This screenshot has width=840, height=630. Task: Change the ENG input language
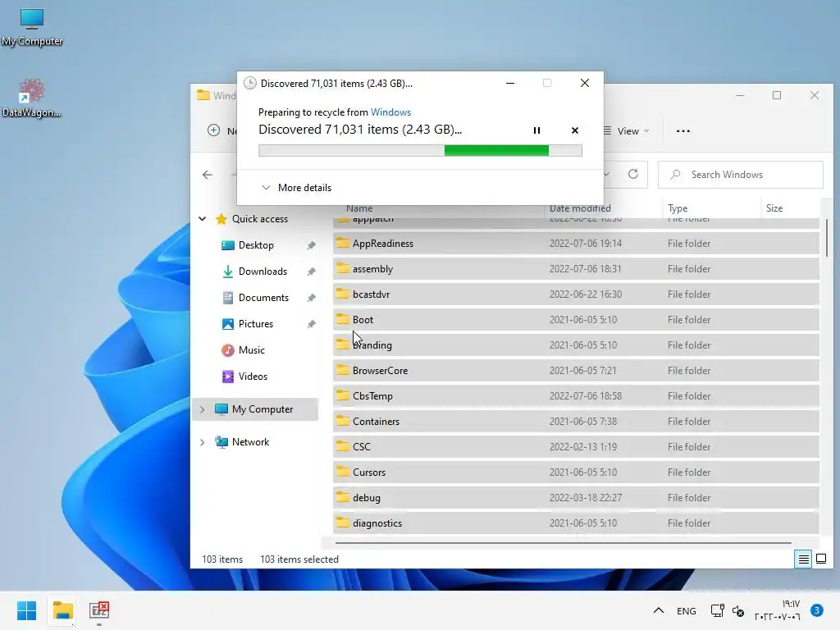(687, 610)
